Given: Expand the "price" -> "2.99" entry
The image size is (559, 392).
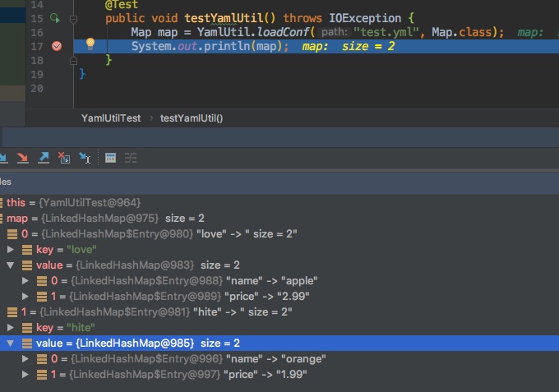Looking at the screenshot, I should 25,296.
